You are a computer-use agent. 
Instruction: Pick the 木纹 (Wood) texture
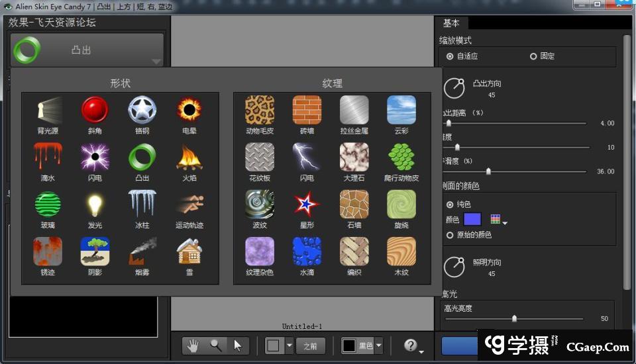(401, 251)
